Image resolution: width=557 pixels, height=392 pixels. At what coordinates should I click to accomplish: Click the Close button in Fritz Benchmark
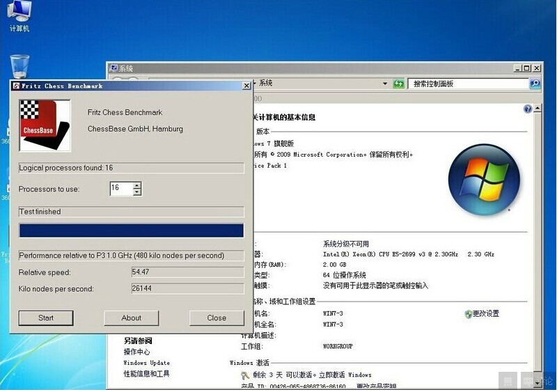217,318
